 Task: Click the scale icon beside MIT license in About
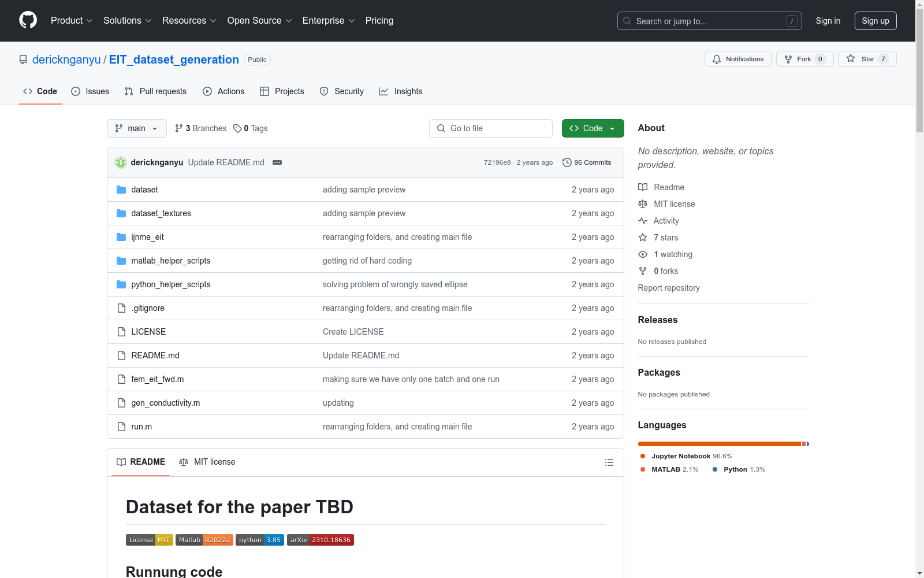tap(643, 204)
